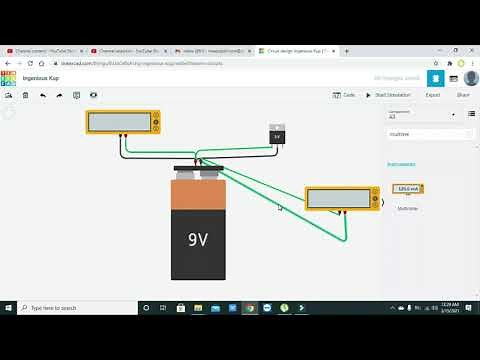The image size is (480, 360).
Task: Click the component search field
Action: (429, 134)
